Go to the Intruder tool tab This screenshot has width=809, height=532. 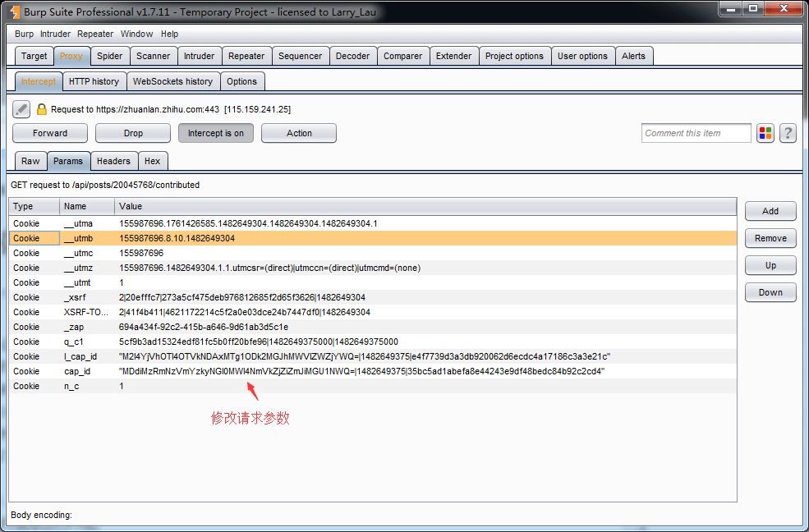point(199,56)
